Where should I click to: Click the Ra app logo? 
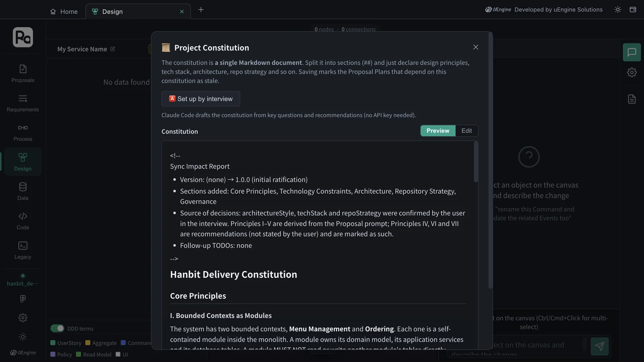tap(23, 37)
